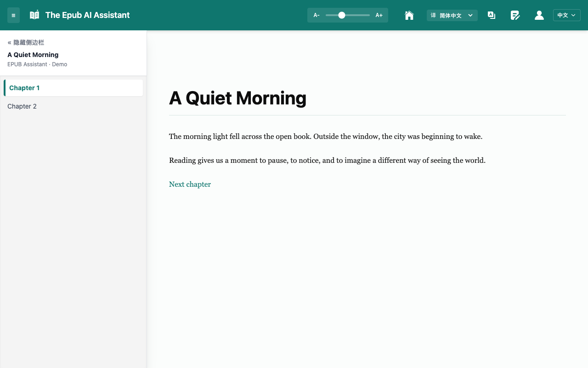Click the translate page icon
588x368 pixels.
[x=492, y=15]
